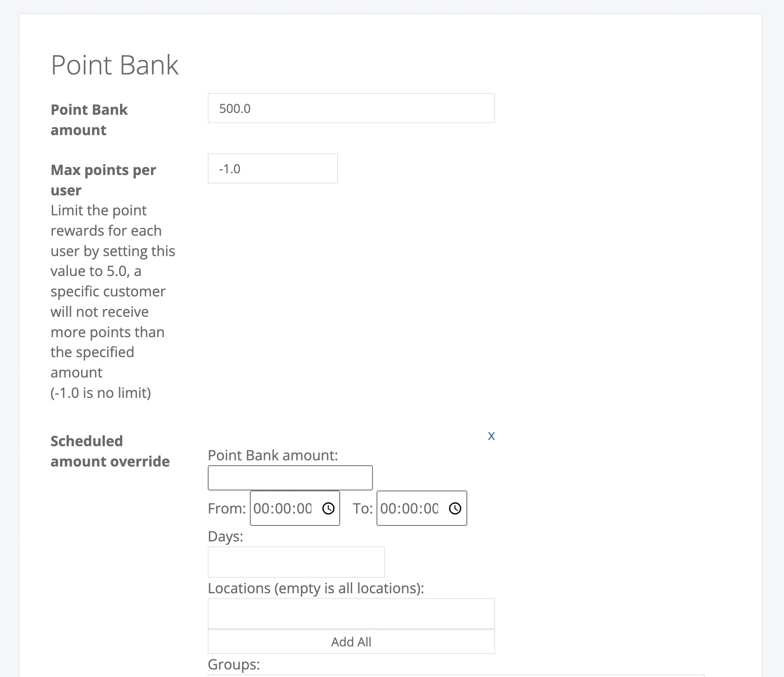The height and width of the screenshot is (677, 784).
Task: Click the bold "Point Bank amount" label
Action: (x=89, y=120)
